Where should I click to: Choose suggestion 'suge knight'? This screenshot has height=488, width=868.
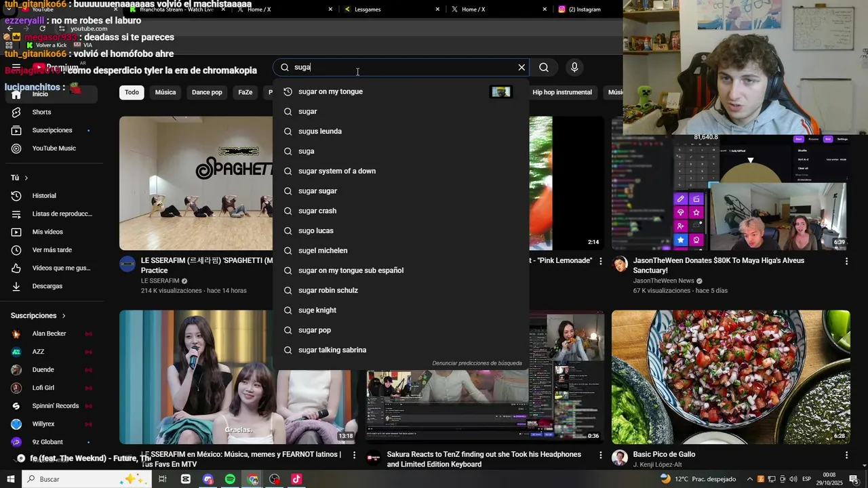pos(401,310)
